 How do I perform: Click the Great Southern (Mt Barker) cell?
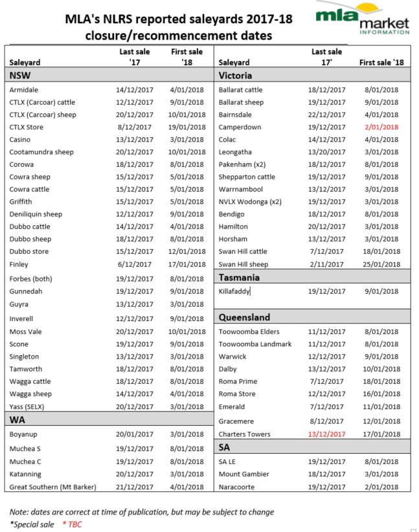point(52,487)
